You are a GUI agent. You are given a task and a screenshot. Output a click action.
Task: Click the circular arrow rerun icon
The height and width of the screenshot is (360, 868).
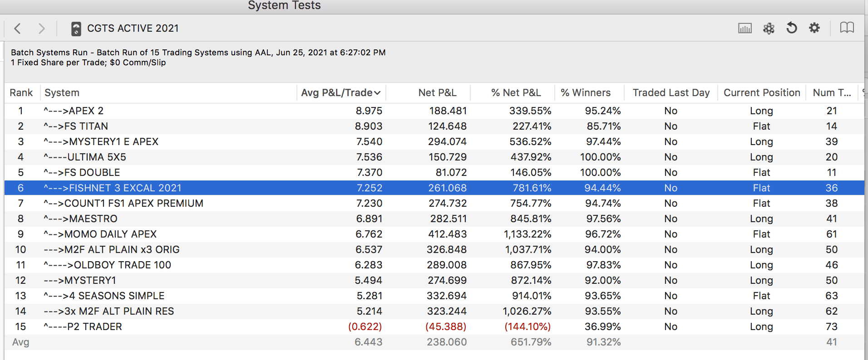click(x=792, y=28)
